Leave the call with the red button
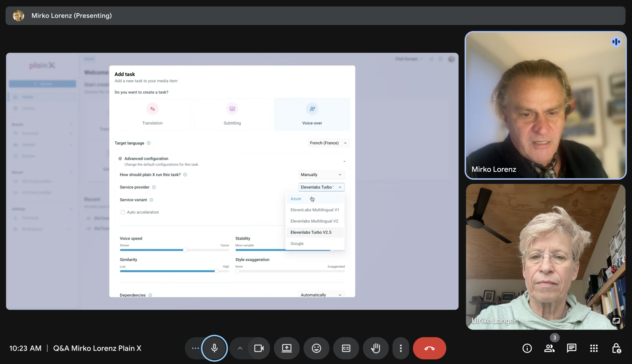Viewport: 632px width, 364px height. 429,348
